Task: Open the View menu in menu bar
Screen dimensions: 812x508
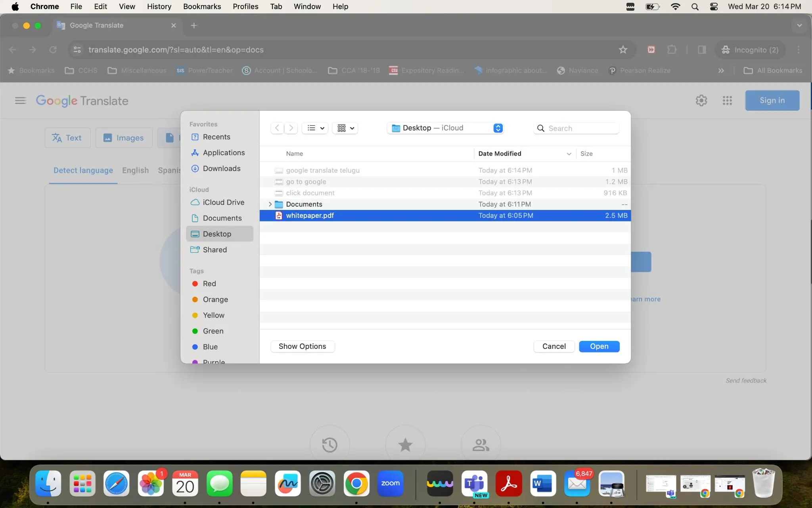Action: click(127, 6)
